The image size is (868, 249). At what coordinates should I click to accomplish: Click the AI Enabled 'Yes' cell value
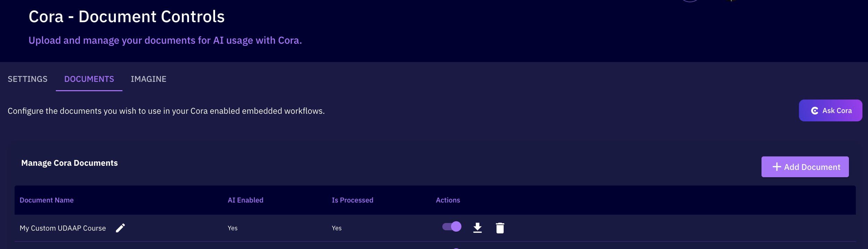[x=232, y=228]
